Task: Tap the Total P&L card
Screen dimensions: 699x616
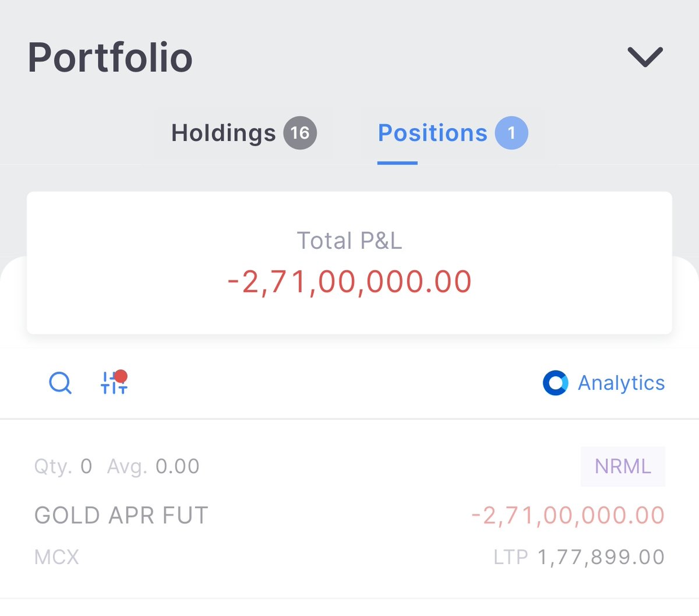Action: point(349,263)
